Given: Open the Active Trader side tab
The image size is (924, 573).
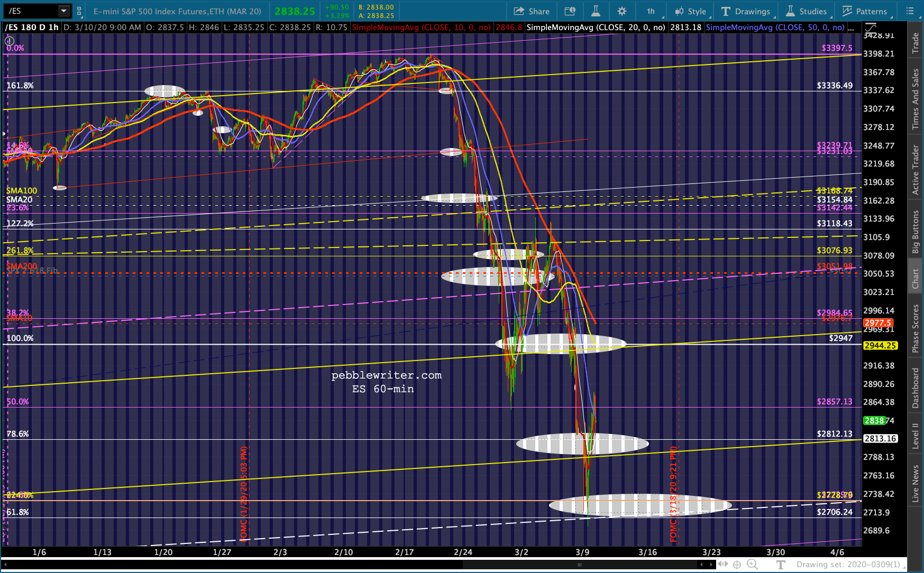Looking at the screenshot, I should (x=916, y=169).
